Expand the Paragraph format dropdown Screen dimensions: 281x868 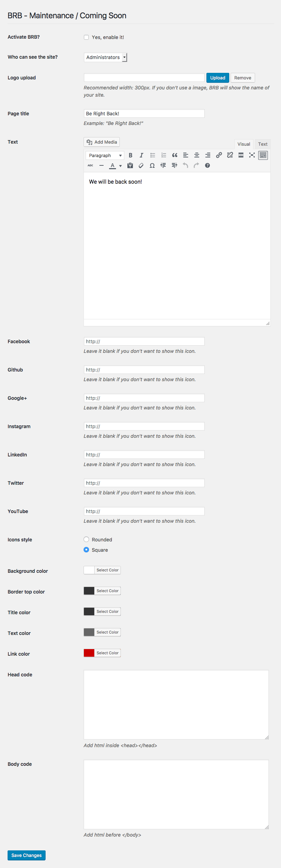point(105,156)
